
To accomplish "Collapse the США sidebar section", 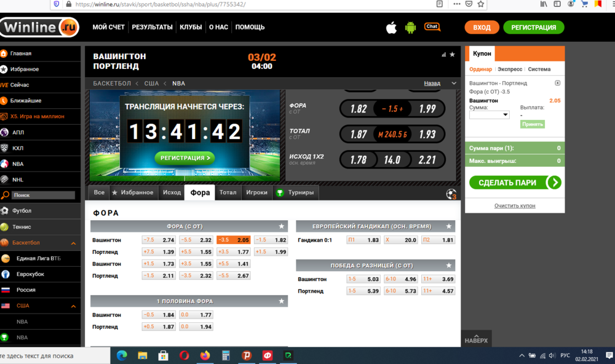I will coord(73,306).
